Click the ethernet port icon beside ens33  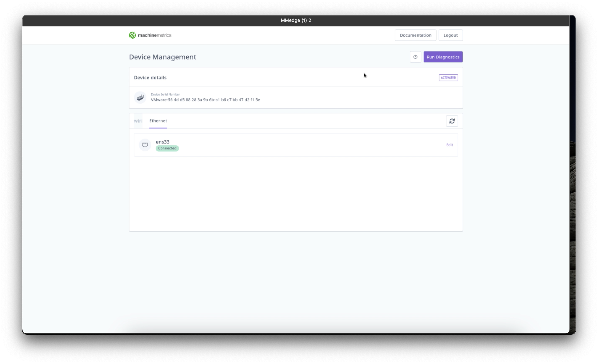(x=145, y=145)
